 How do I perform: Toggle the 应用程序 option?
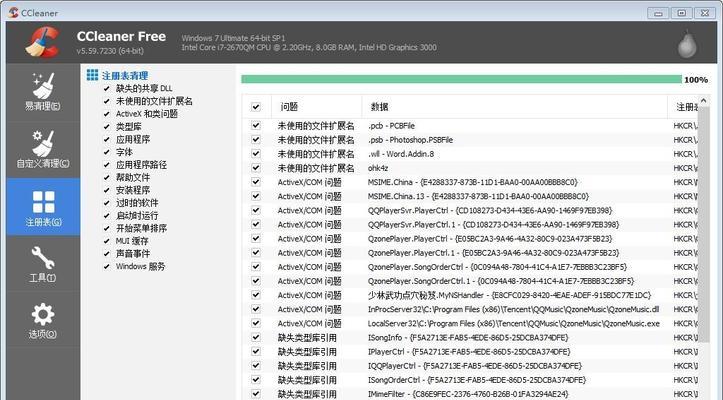tap(107, 139)
